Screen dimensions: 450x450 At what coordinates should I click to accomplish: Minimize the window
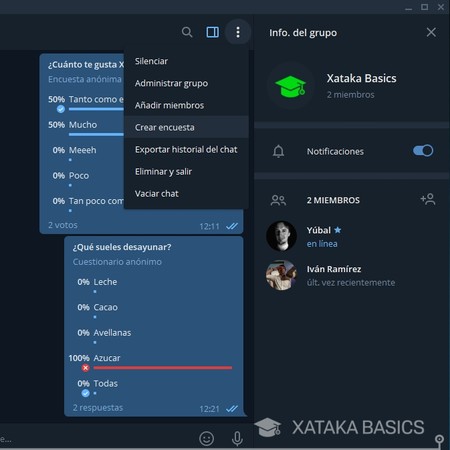pos(409,8)
